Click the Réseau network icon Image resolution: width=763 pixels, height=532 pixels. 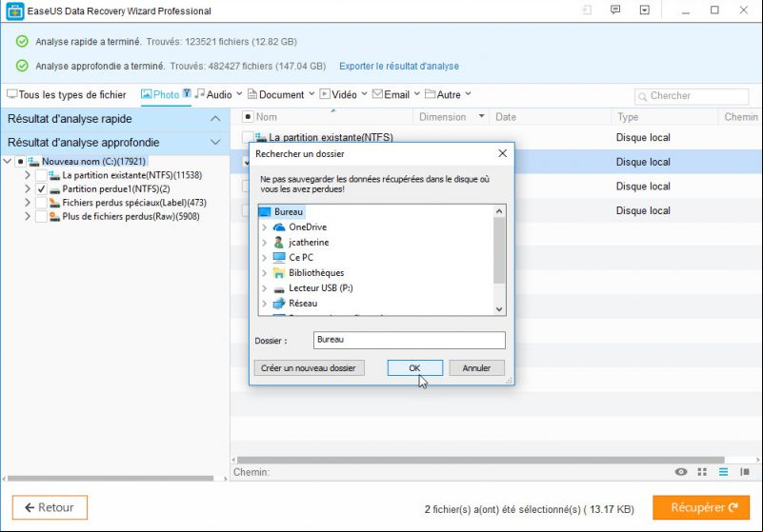[x=279, y=304]
